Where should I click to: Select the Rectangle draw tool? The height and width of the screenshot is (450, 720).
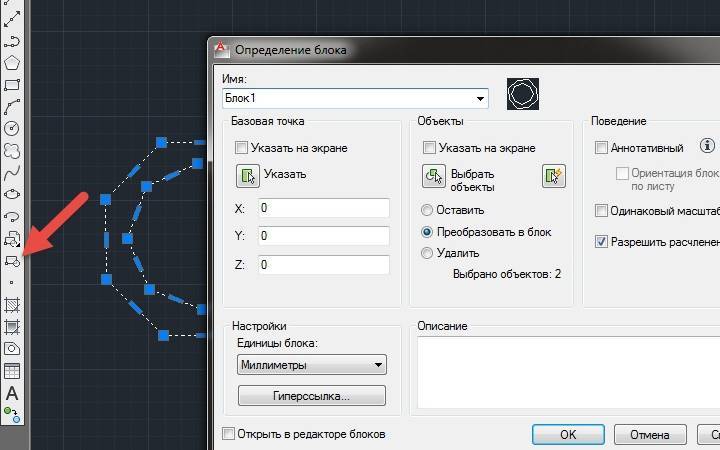point(12,84)
